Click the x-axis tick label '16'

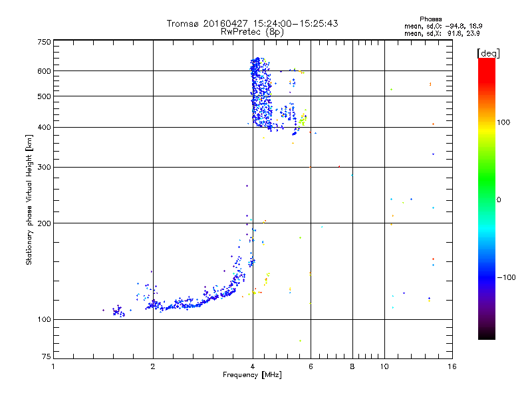click(452, 366)
